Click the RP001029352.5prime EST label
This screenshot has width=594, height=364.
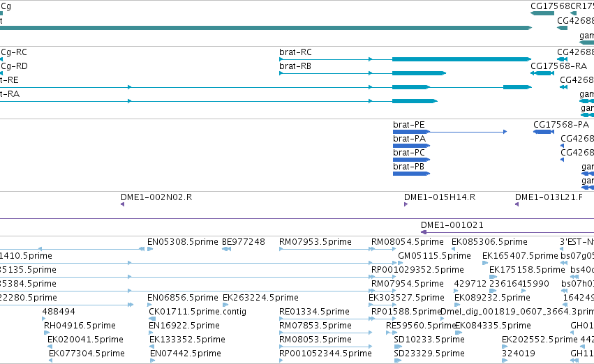click(417, 270)
